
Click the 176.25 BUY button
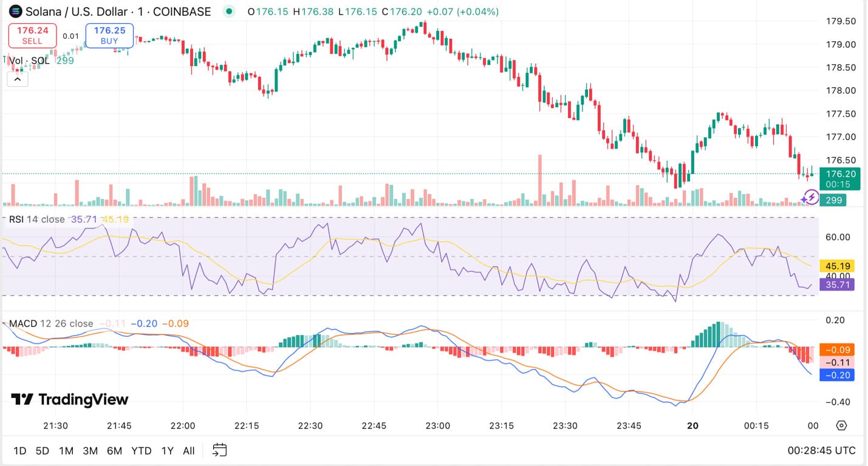coord(109,35)
